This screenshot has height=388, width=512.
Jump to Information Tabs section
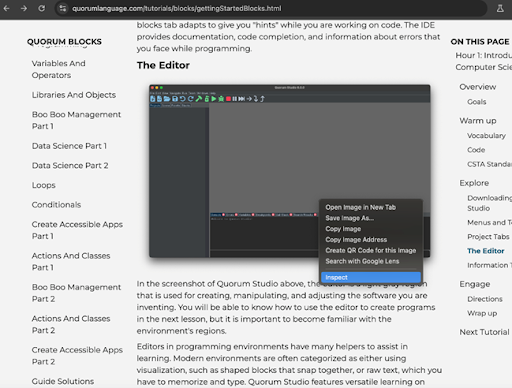(489, 265)
